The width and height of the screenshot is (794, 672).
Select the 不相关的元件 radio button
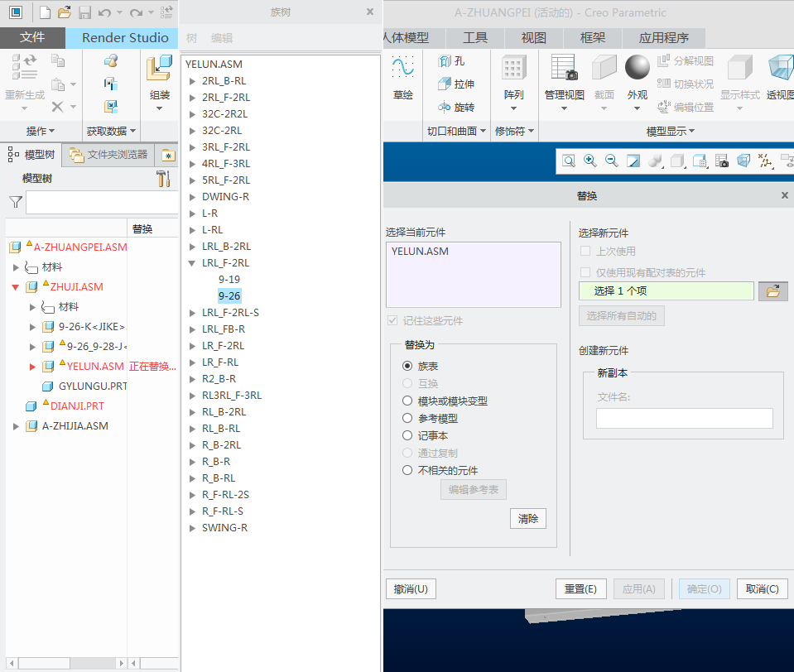click(x=407, y=470)
